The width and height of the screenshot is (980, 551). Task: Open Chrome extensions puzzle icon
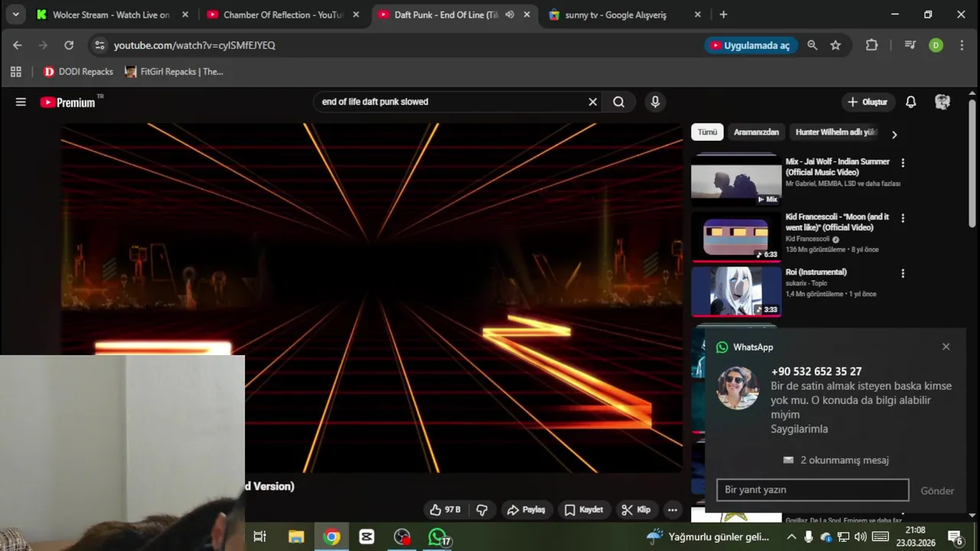coord(871,45)
